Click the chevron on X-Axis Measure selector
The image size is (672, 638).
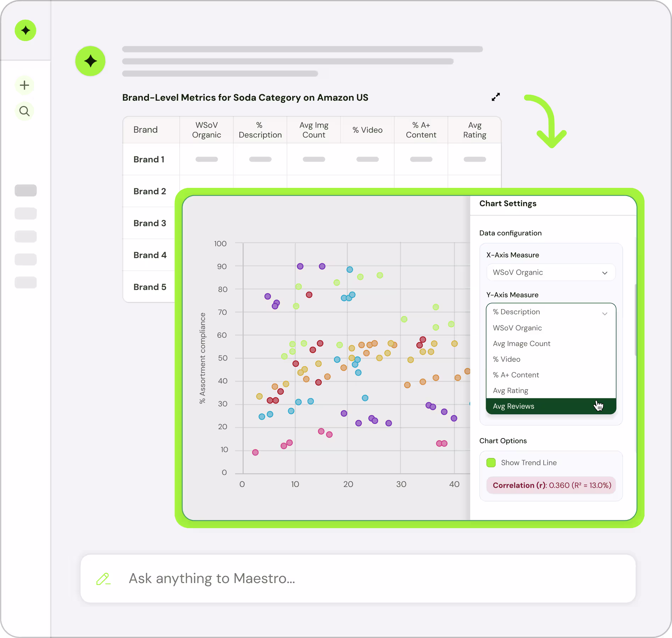(x=605, y=273)
